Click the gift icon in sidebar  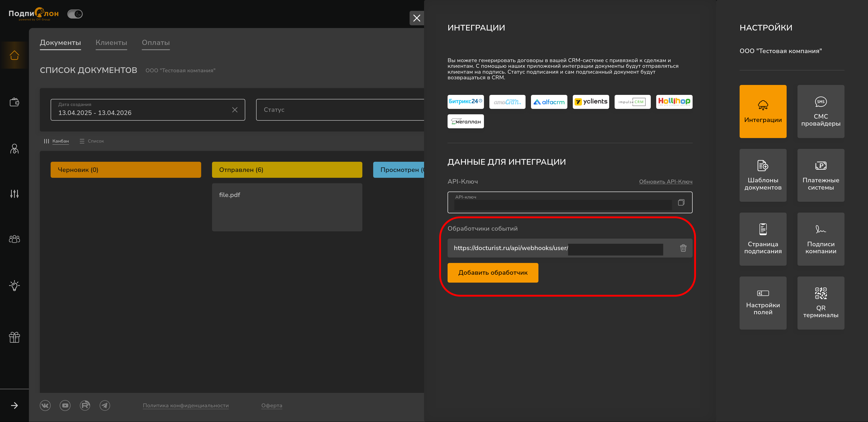[x=14, y=337]
